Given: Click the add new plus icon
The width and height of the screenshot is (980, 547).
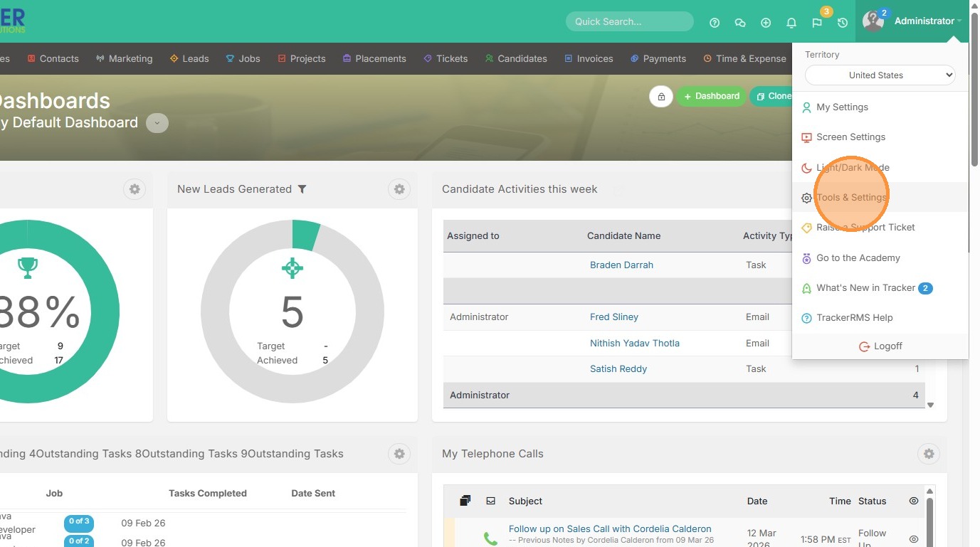Looking at the screenshot, I should click(766, 23).
